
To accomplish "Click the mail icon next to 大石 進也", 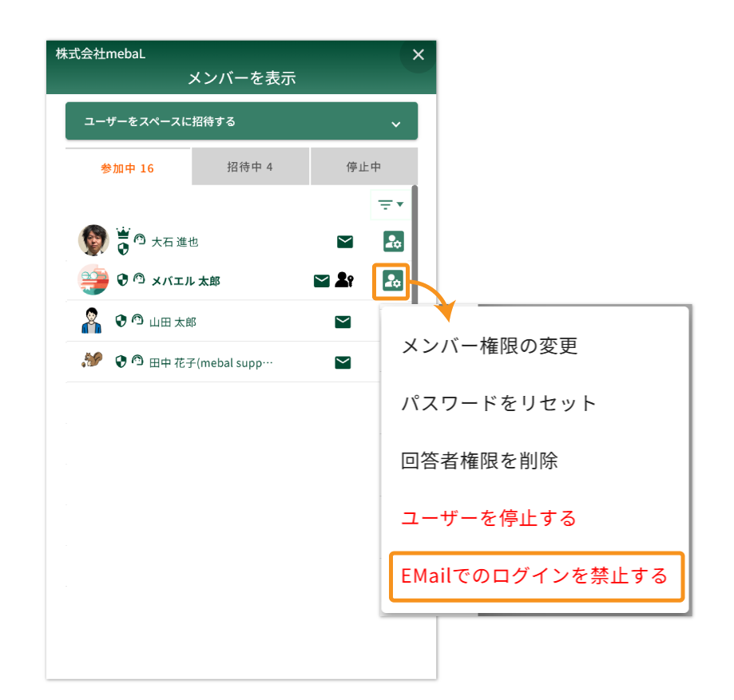I will point(345,241).
